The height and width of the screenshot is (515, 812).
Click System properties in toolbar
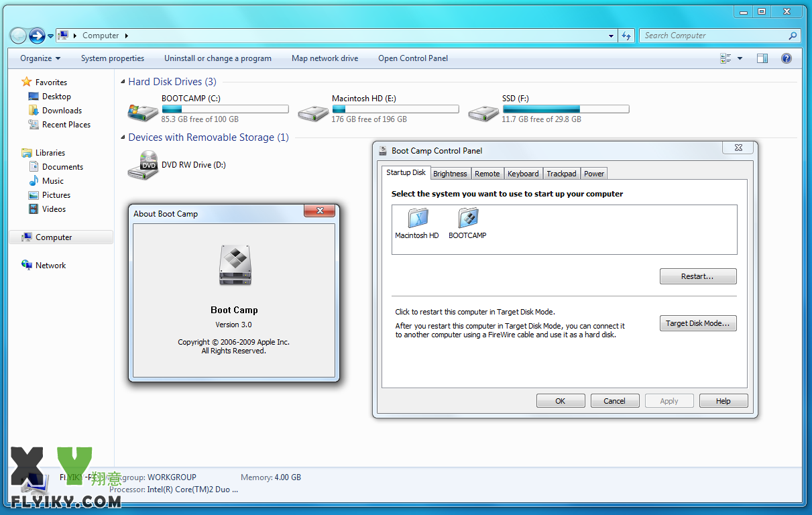[113, 58]
